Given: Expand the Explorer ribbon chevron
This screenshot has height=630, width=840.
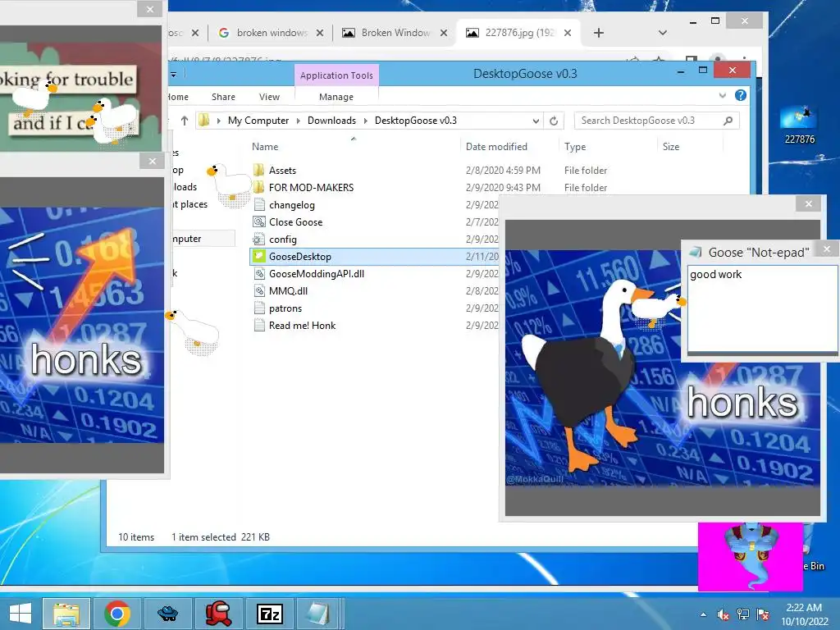Looking at the screenshot, I should coord(722,95).
